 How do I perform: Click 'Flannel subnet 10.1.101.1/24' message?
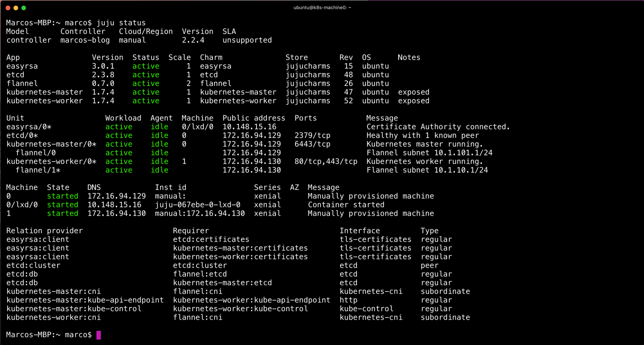tap(430, 153)
